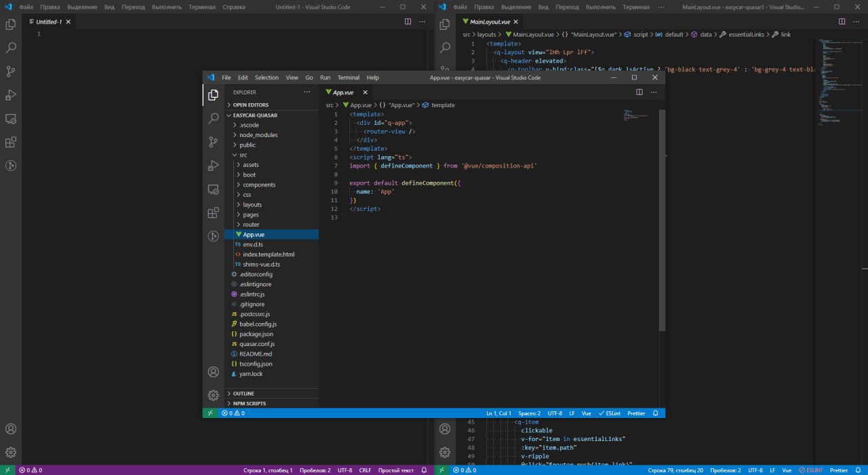Close the App.vue editor tab
The image size is (868, 475).
(x=365, y=92)
